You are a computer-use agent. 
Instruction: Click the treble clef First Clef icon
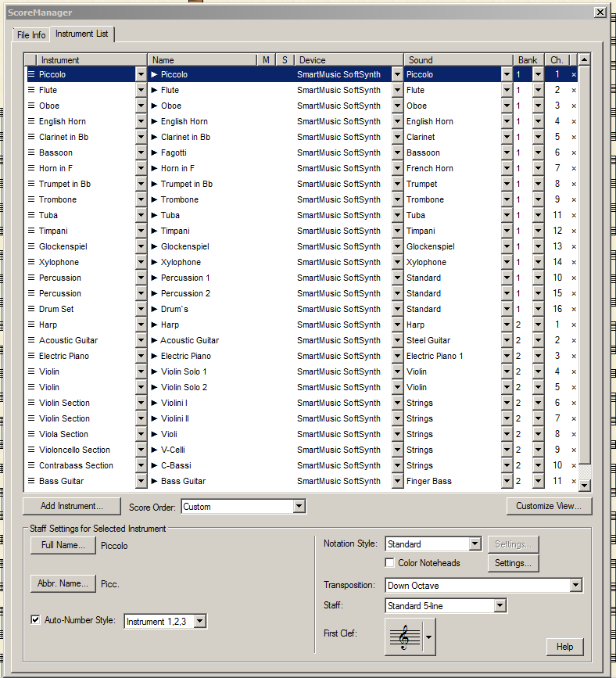tap(403, 634)
